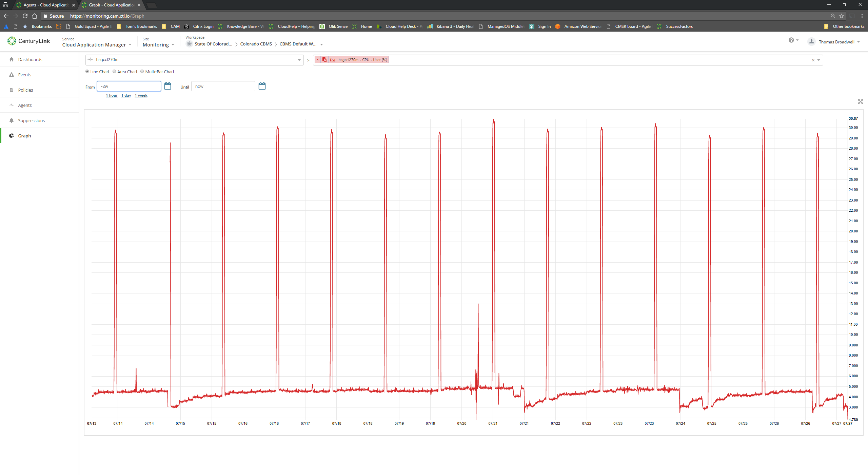The height and width of the screenshot is (475, 868).
Task: Open the Qlik Sense bookmark
Action: click(x=334, y=26)
